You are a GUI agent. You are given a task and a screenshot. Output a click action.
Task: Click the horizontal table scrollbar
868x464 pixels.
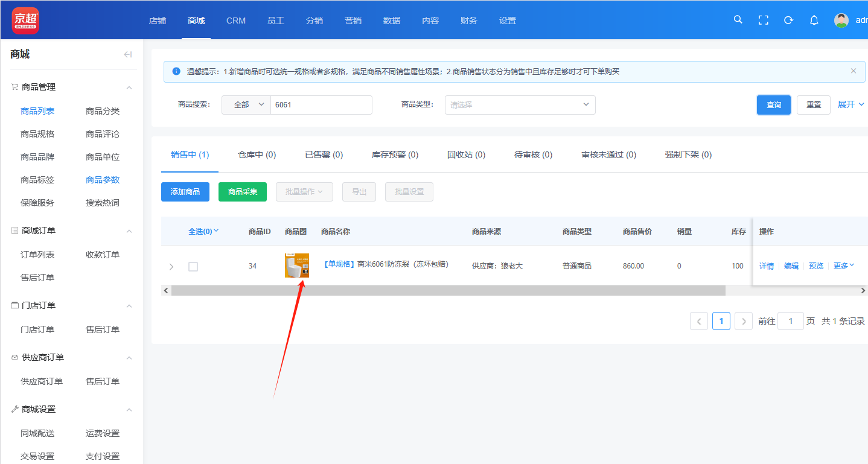(x=448, y=291)
